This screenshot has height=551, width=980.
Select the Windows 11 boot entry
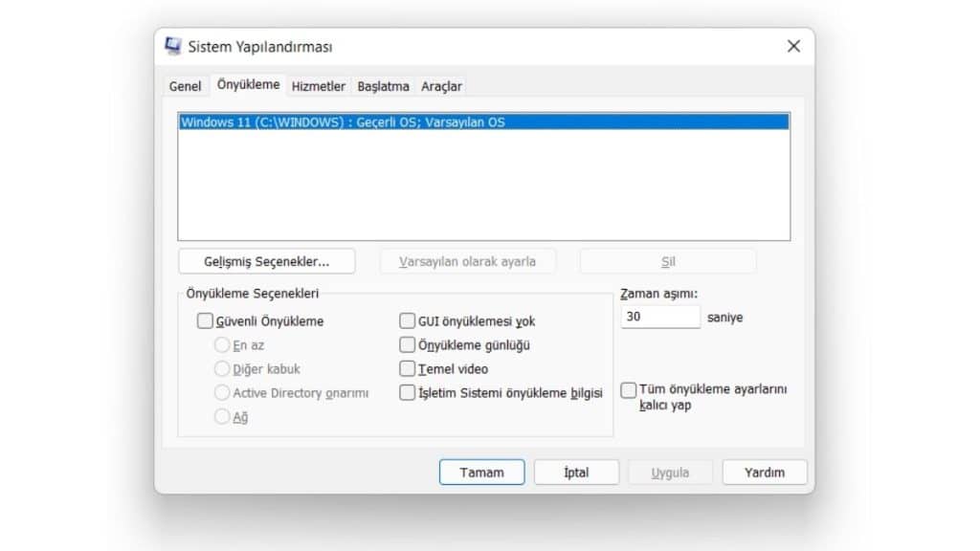tap(383, 121)
